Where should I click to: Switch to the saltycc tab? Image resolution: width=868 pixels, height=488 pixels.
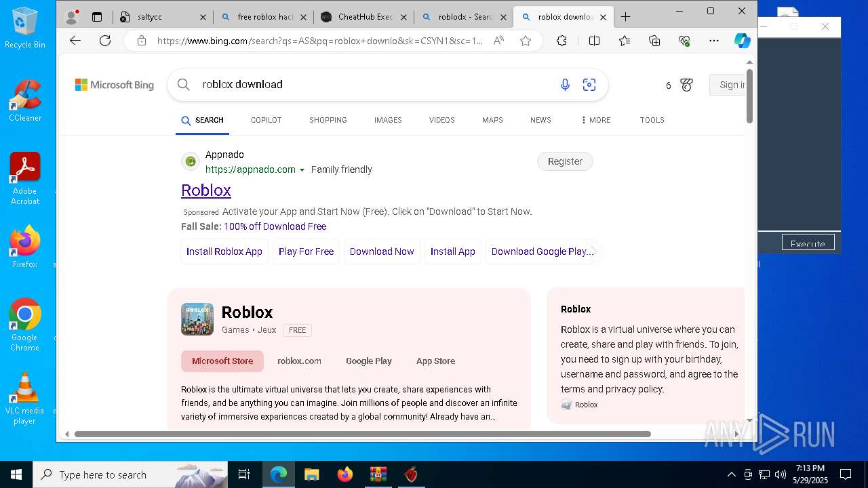(x=163, y=17)
